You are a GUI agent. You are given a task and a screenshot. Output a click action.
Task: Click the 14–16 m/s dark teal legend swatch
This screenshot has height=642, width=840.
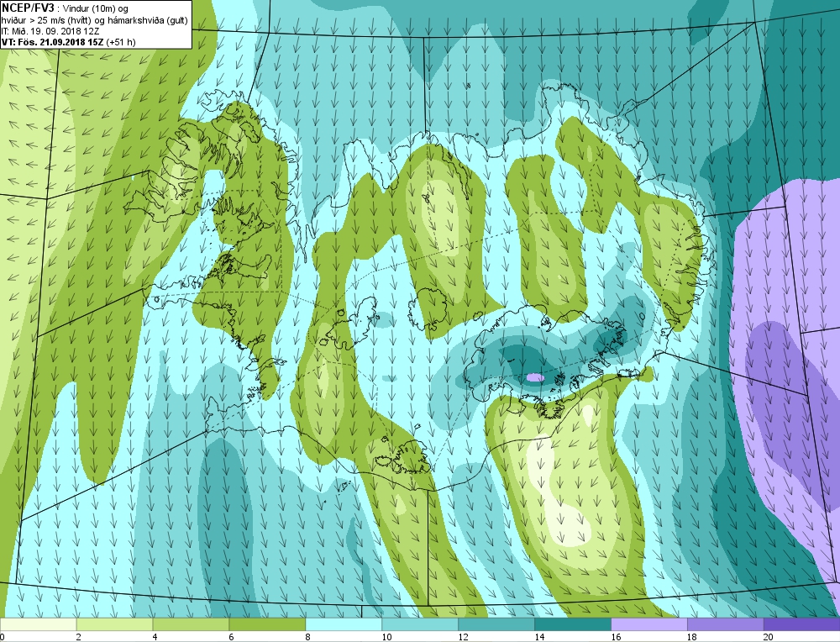click(573, 624)
